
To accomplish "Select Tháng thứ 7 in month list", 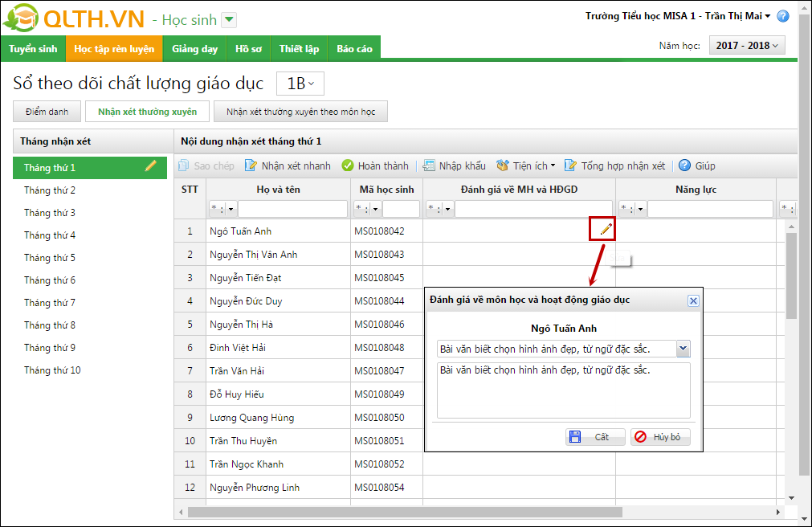I will tap(90, 303).
